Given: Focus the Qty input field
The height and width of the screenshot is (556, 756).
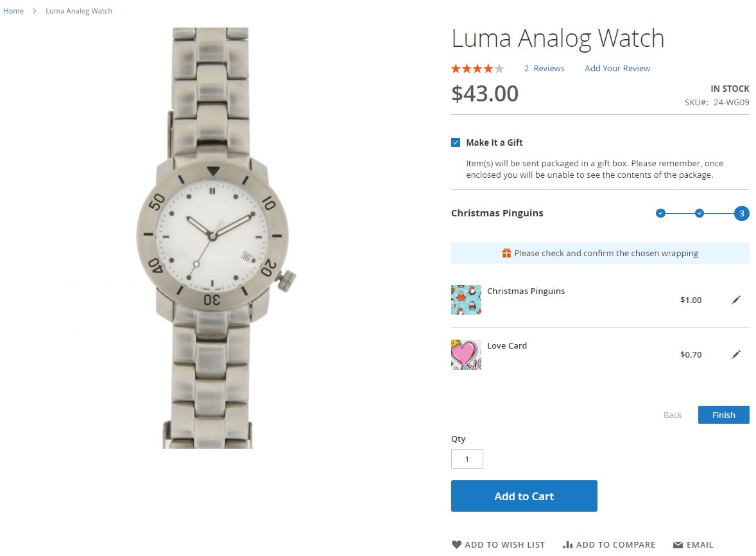Looking at the screenshot, I should click(x=467, y=459).
